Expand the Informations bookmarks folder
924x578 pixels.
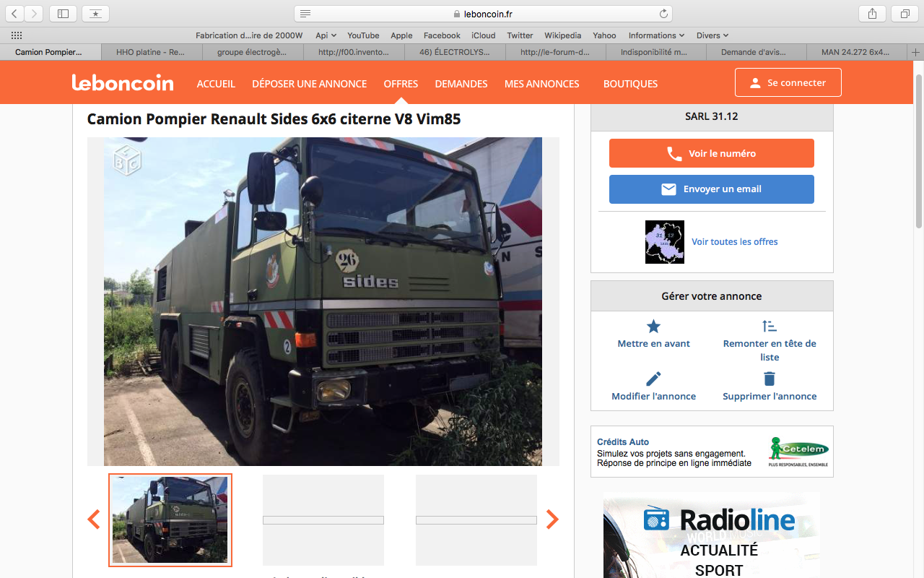[656, 35]
